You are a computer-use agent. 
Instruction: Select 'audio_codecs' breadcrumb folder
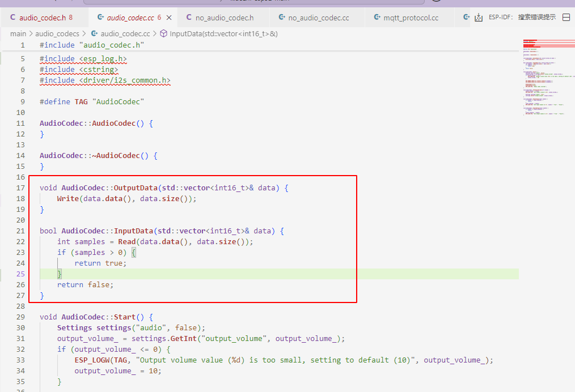pyautogui.click(x=57, y=33)
